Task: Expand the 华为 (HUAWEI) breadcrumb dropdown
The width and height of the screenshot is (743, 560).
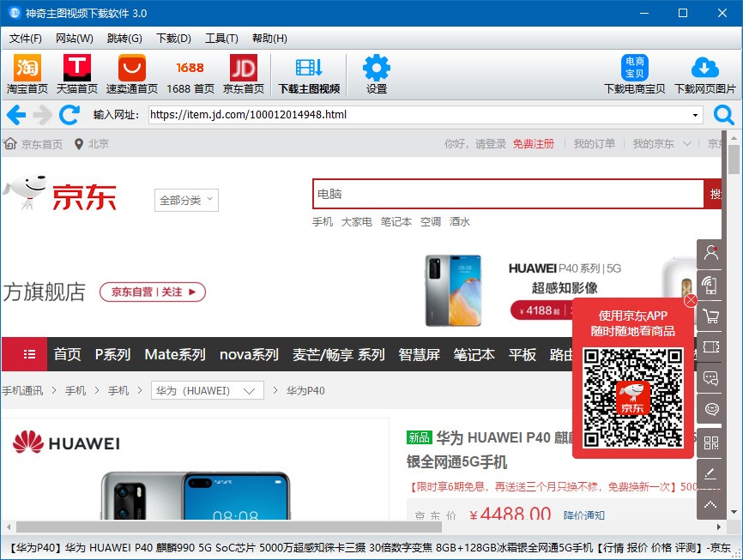Action: pyautogui.click(x=207, y=391)
